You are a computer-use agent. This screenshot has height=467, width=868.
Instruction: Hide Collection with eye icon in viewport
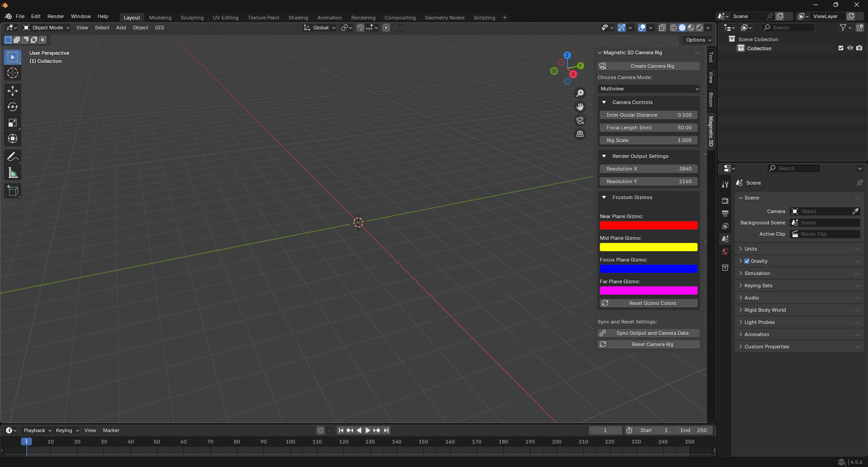850,48
